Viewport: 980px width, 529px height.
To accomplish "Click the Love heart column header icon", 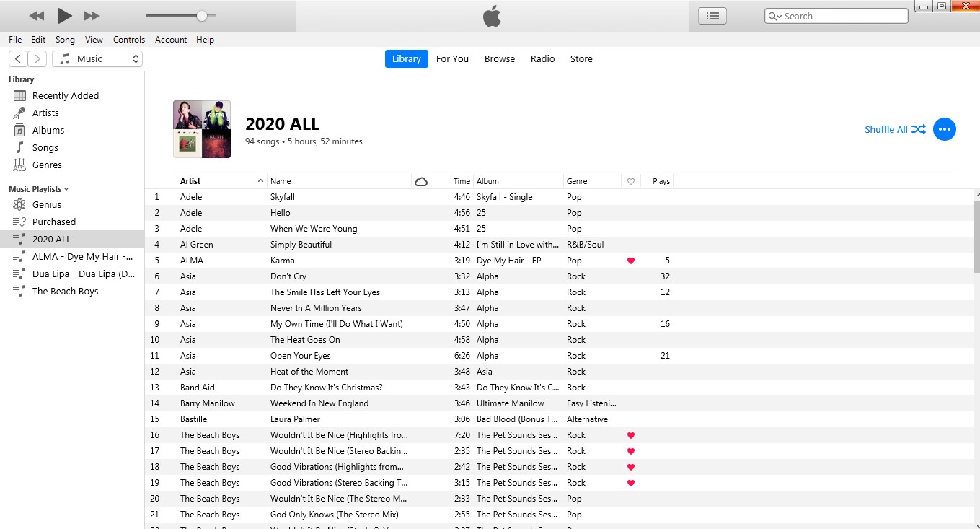I will point(631,181).
